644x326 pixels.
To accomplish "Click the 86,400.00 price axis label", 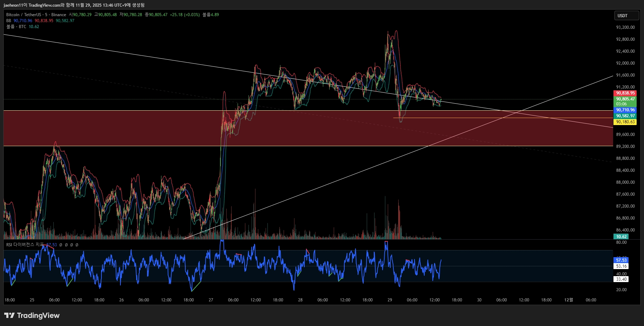I will pyautogui.click(x=625, y=230).
